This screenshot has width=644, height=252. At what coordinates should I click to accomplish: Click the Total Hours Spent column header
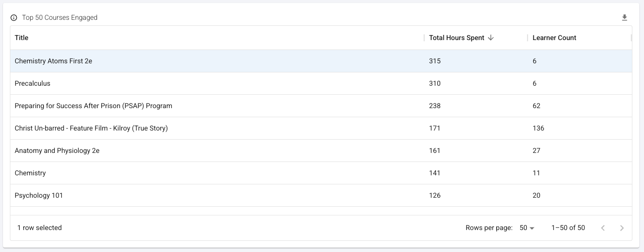pyautogui.click(x=457, y=38)
